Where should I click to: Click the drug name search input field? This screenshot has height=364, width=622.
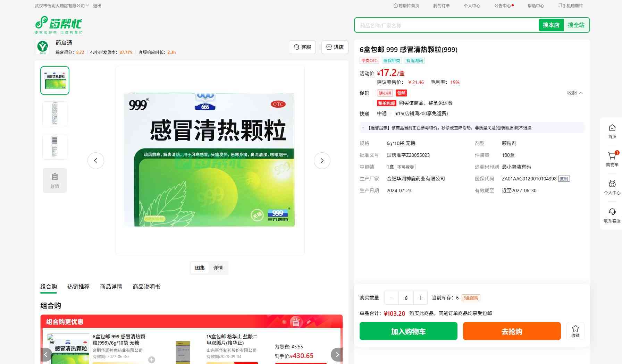(x=446, y=25)
